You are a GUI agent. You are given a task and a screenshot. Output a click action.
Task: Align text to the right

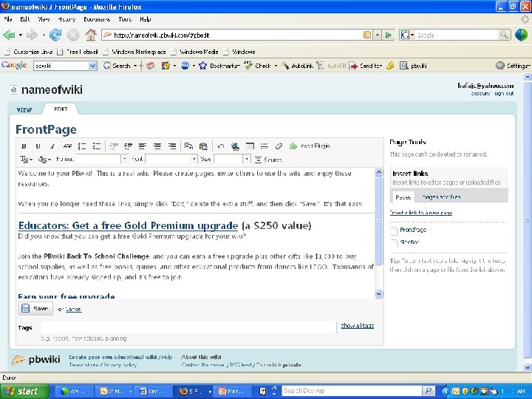coord(172,146)
